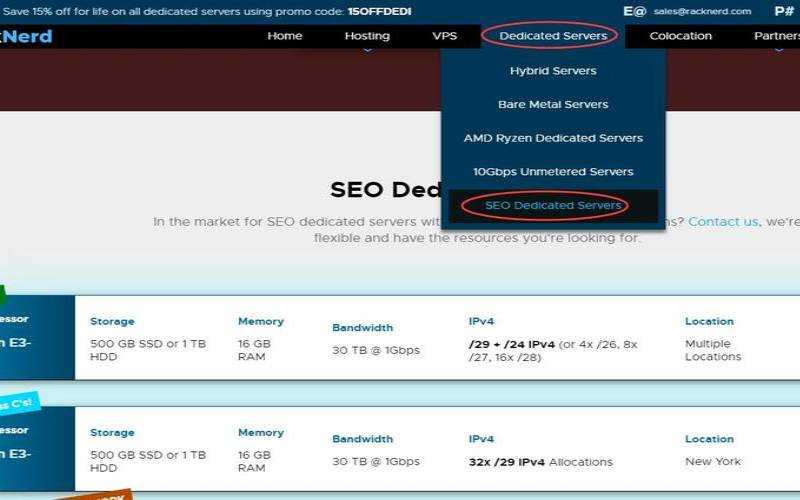Viewport: 800px width, 500px height.
Task: Follow the Contact us link
Action: [722, 221]
